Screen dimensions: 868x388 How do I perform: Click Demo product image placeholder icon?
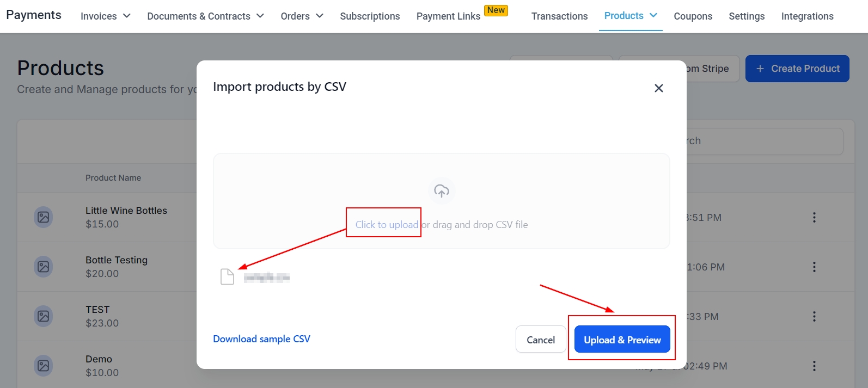point(44,366)
